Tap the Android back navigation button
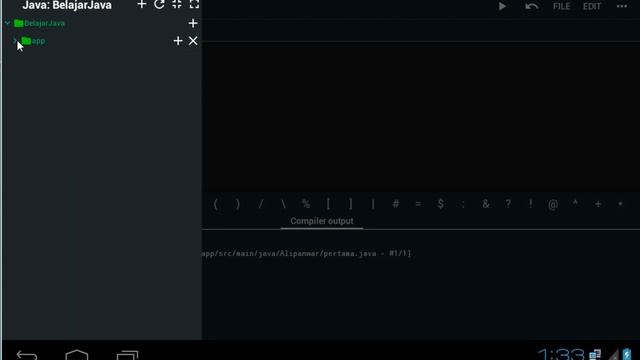 point(27,355)
